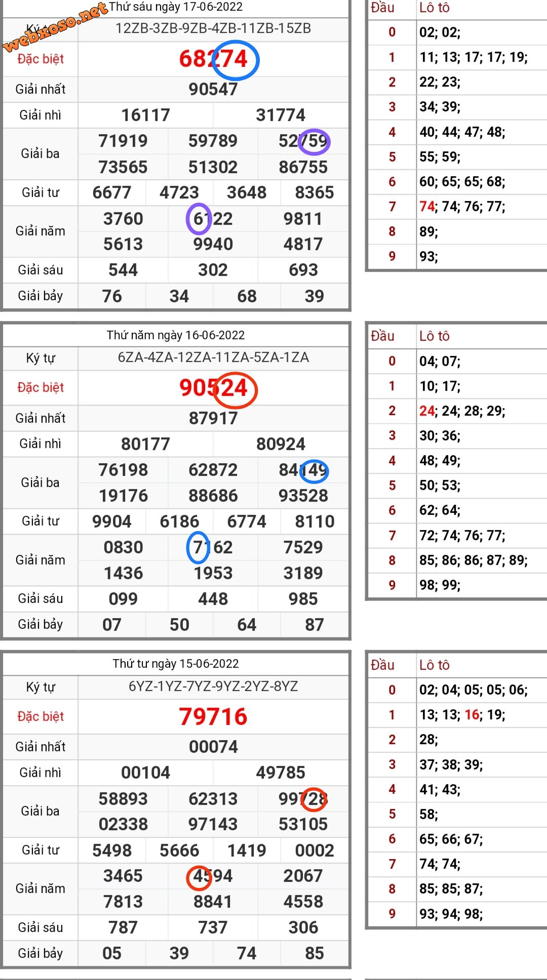Click the lô tô row '24; 24; 28; 29;'
Screen dimensions: 547x980
[x=462, y=411]
